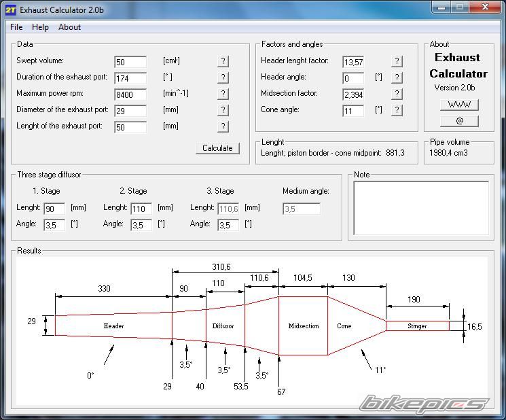The height and width of the screenshot is (420, 506).
Task: Click the 11° cone angle label
Action: (380, 370)
